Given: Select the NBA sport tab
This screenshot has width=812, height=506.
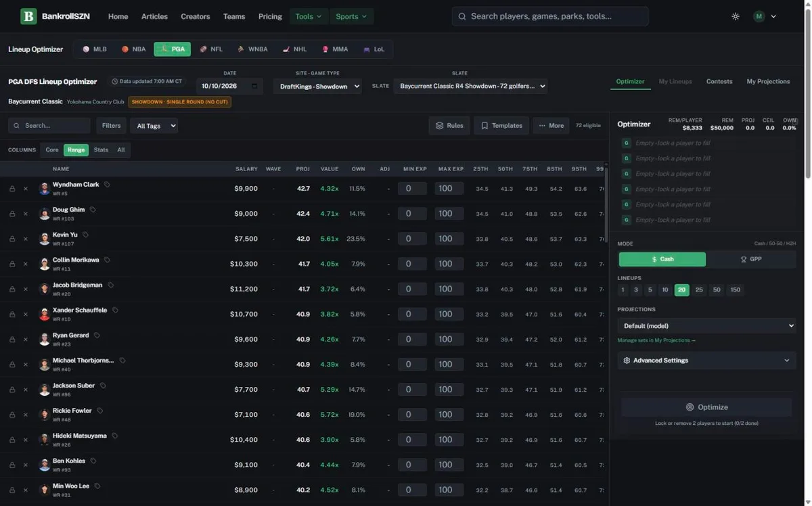Looking at the screenshot, I should click(x=134, y=49).
